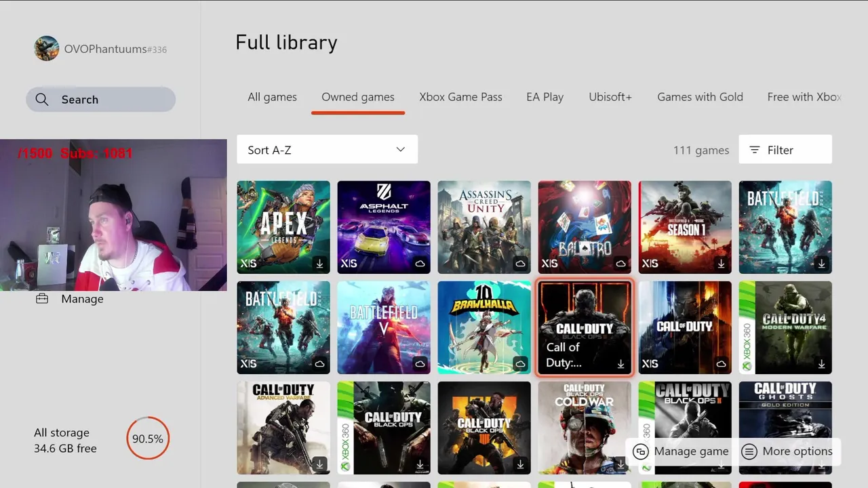The height and width of the screenshot is (488, 868).
Task: Open the Asphalt Legends game tile
Action: pos(384,227)
